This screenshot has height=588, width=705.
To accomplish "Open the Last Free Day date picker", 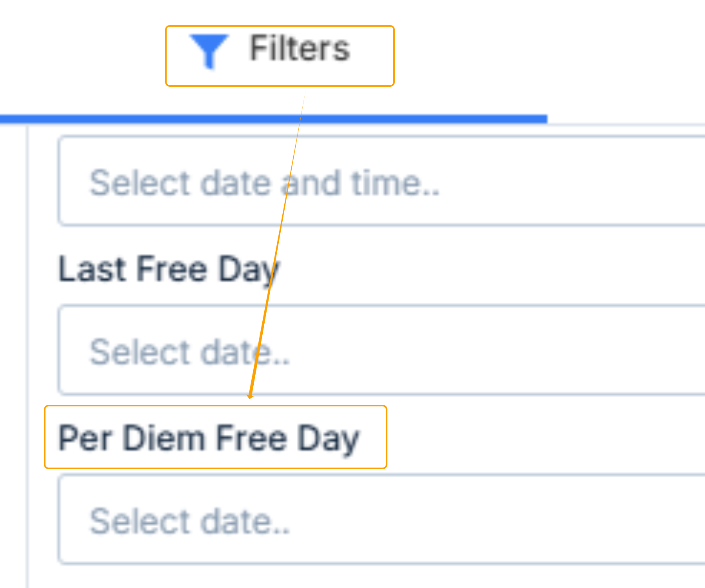I will pyautogui.click(x=381, y=350).
